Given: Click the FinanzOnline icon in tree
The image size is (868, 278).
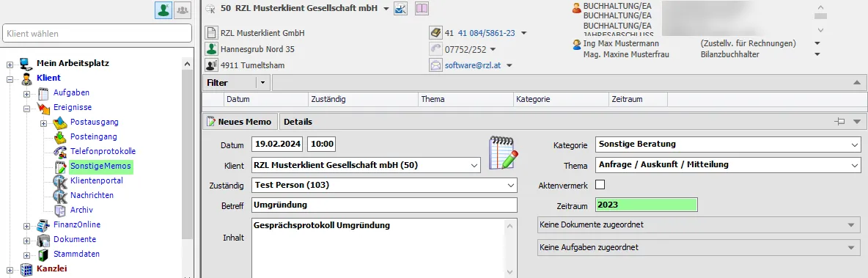Looking at the screenshot, I should tap(43, 225).
